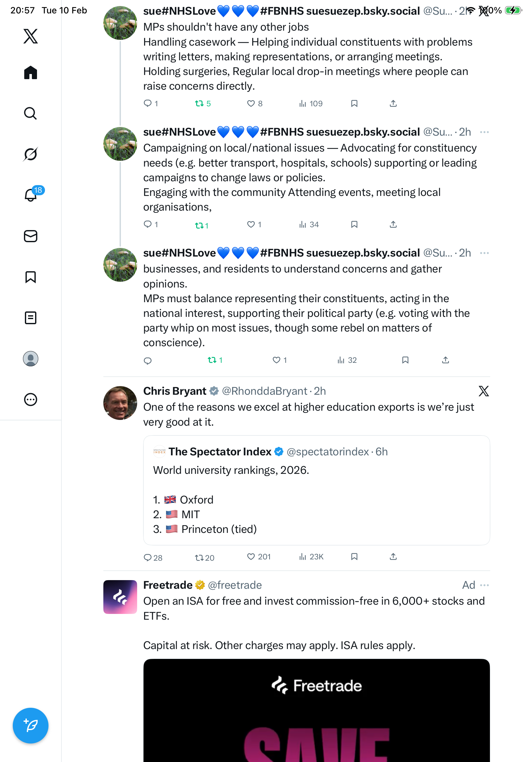Open the Grok icon in the sidebar
532x762 pixels.
[31, 154]
